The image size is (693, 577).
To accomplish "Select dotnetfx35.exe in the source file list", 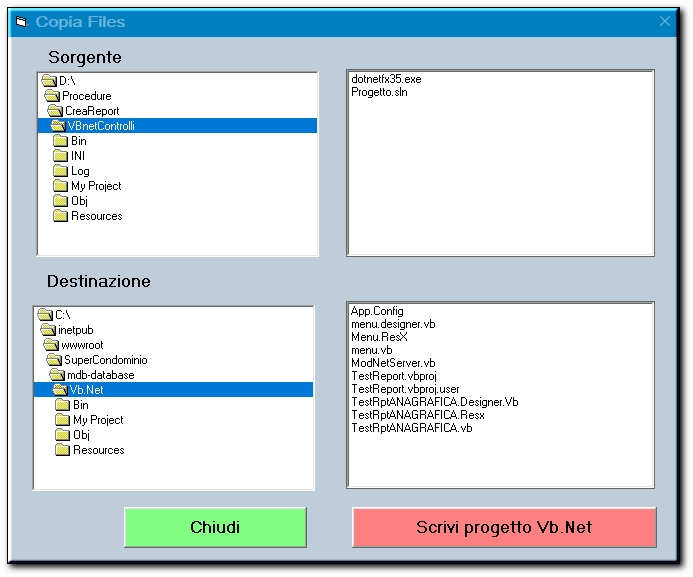I will coord(386,79).
